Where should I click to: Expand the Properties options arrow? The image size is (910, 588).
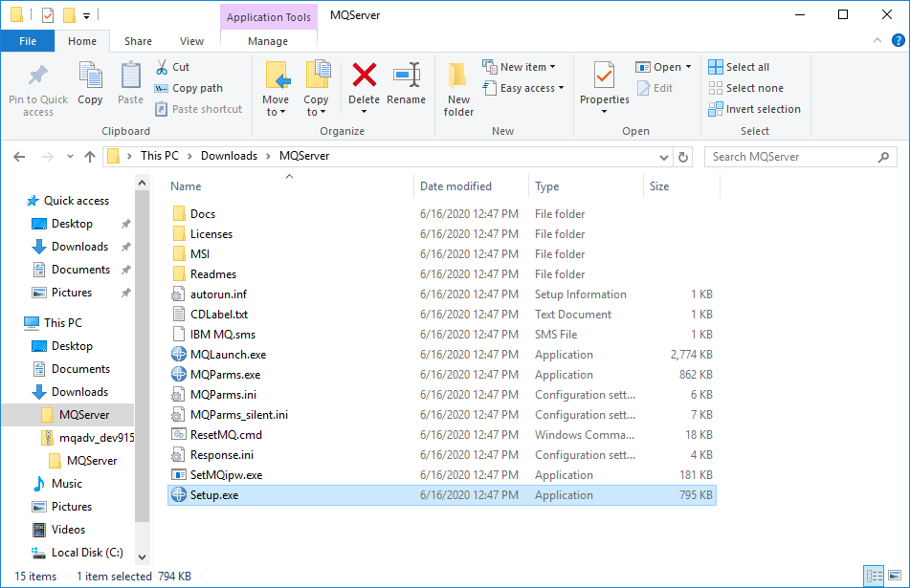[x=604, y=111]
